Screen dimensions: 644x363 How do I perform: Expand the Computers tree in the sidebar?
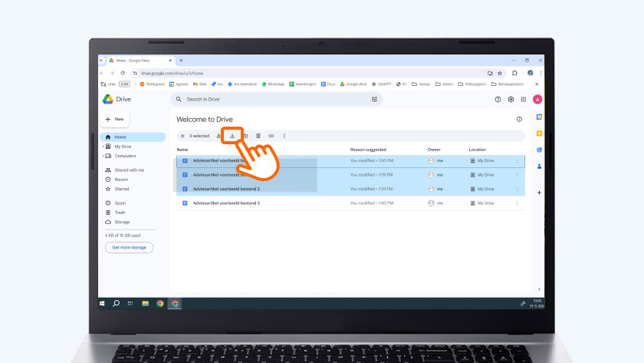click(103, 156)
